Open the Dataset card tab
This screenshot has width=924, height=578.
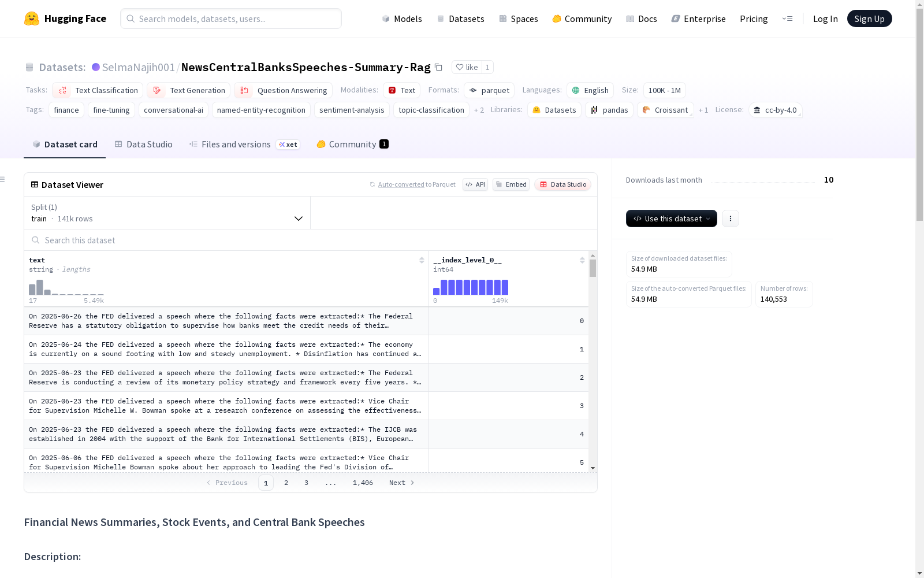pyautogui.click(x=65, y=144)
